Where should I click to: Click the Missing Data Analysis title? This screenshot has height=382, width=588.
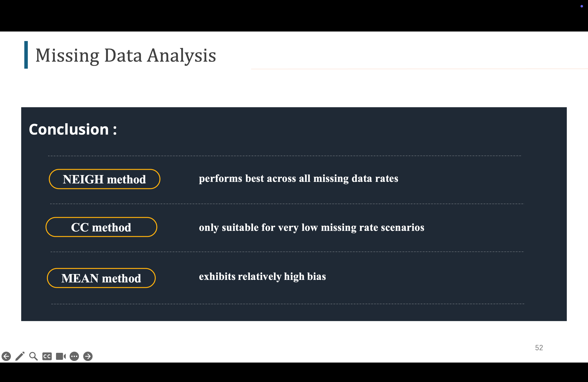(x=126, y=55)
